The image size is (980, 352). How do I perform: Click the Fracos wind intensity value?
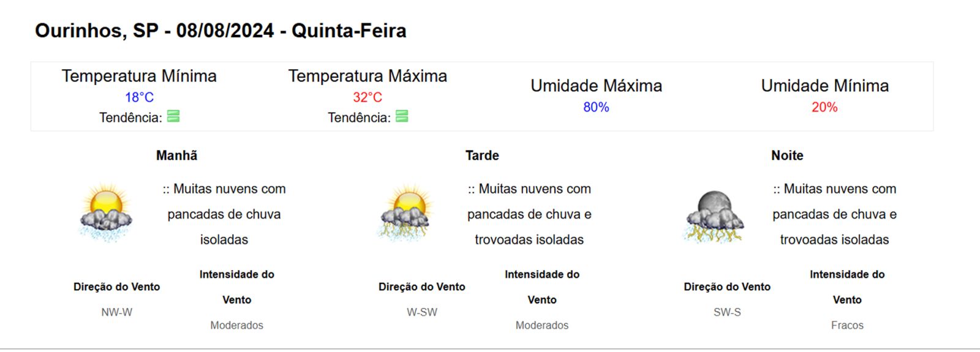(847, 325)
